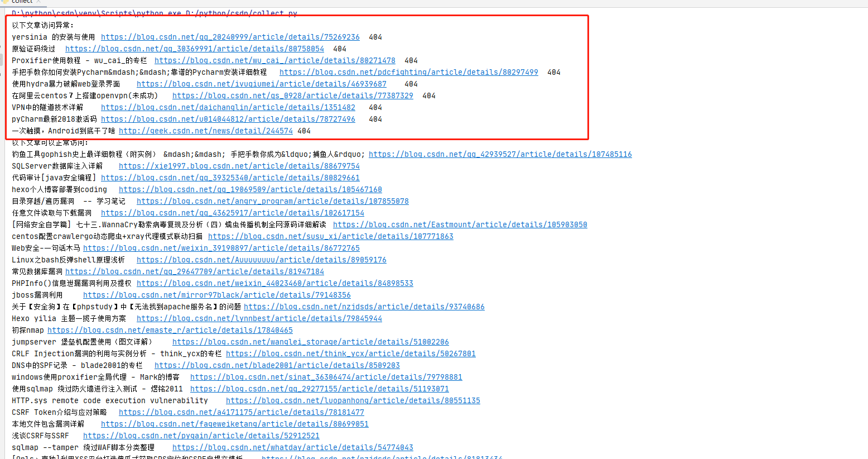Select the 404 code on geek.csdn.net row

pyautogui.click(x=304, y=131)
